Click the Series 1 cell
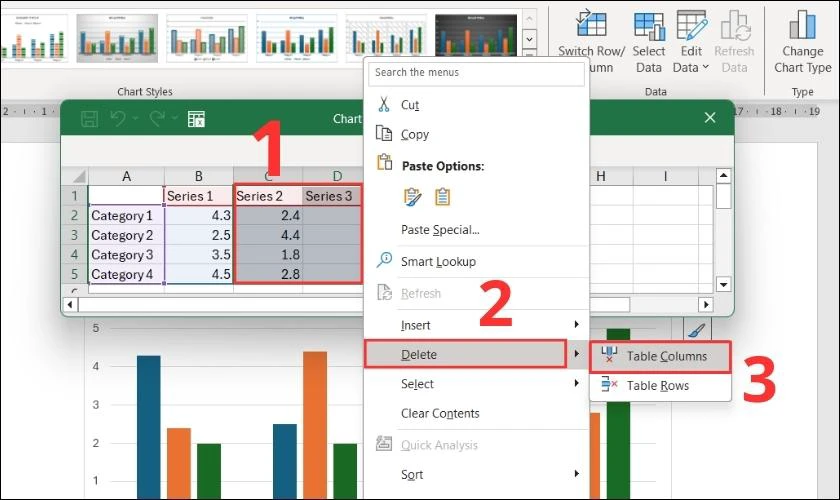Viewport: 840px width, 500px height. [199, 196]
